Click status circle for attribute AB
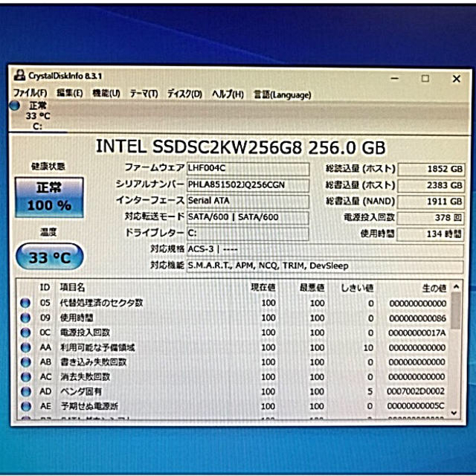 (x=25, y=362)
